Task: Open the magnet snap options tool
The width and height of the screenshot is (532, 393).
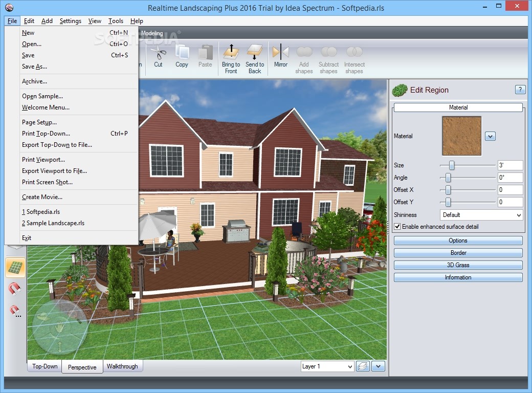Action: tap(15, 311)
